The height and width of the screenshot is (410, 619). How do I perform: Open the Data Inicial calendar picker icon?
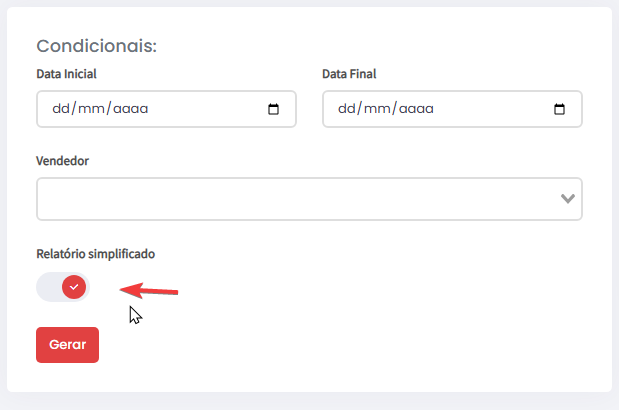point(273,109)
